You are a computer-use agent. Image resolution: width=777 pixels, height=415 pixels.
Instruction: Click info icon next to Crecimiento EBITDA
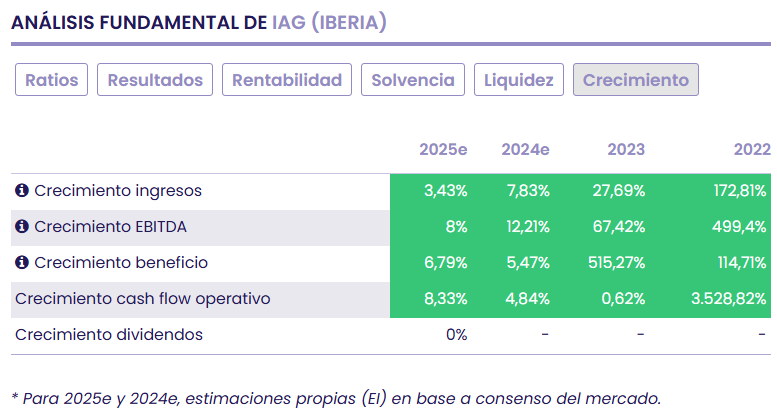pyautogui.click(x=22, y=227)
